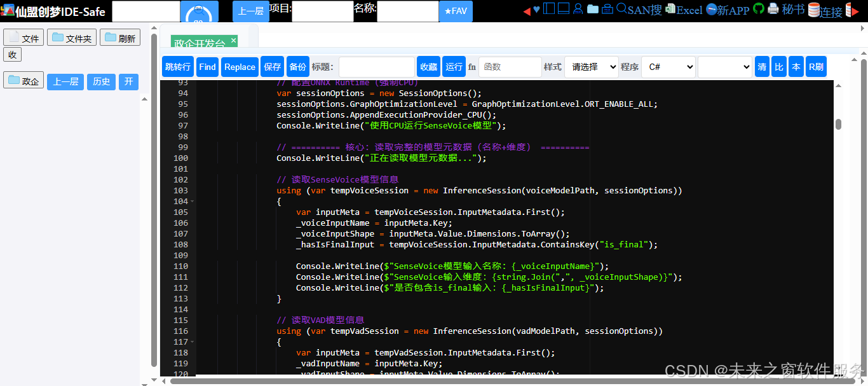Click the IDE-Safe logo icon
This screenshot has height=386, width=868.
7,11
